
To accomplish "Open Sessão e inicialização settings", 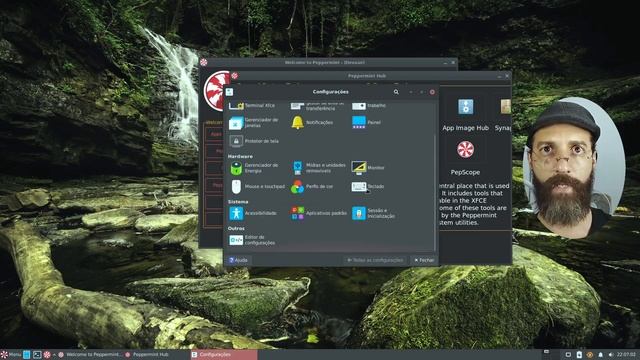I will tap(373, 213).
